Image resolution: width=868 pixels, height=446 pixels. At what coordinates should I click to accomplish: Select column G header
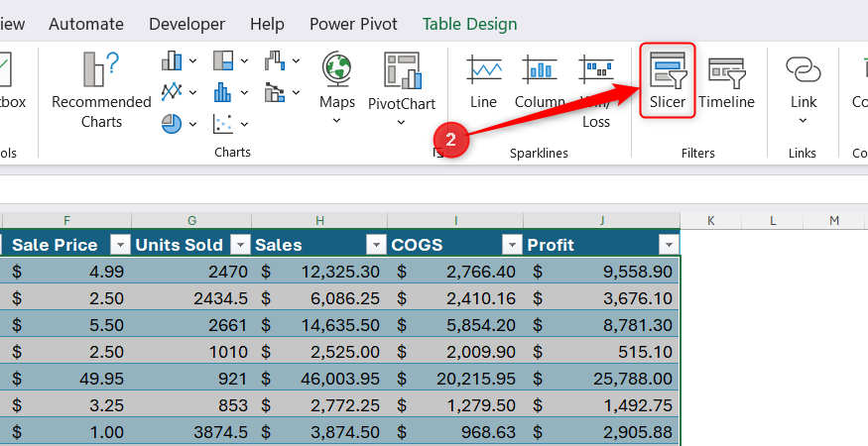[x=191, y=221]
